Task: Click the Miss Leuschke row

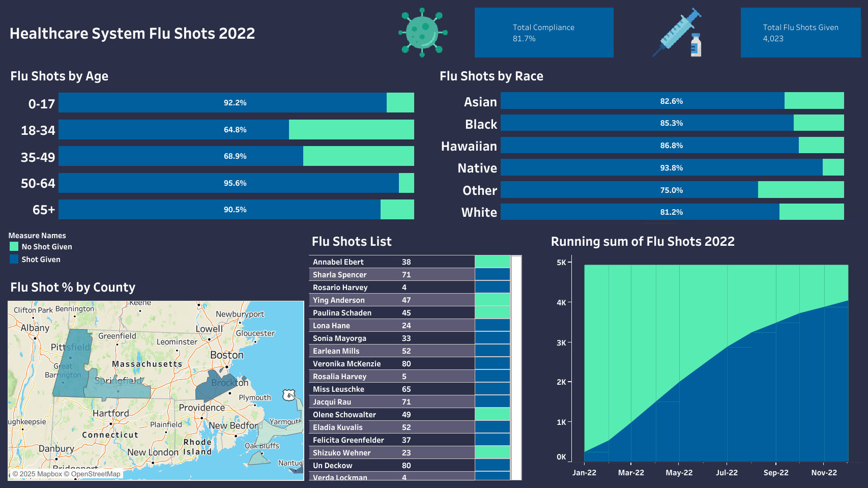Action: pyautogui.click(x=409, y=389)
